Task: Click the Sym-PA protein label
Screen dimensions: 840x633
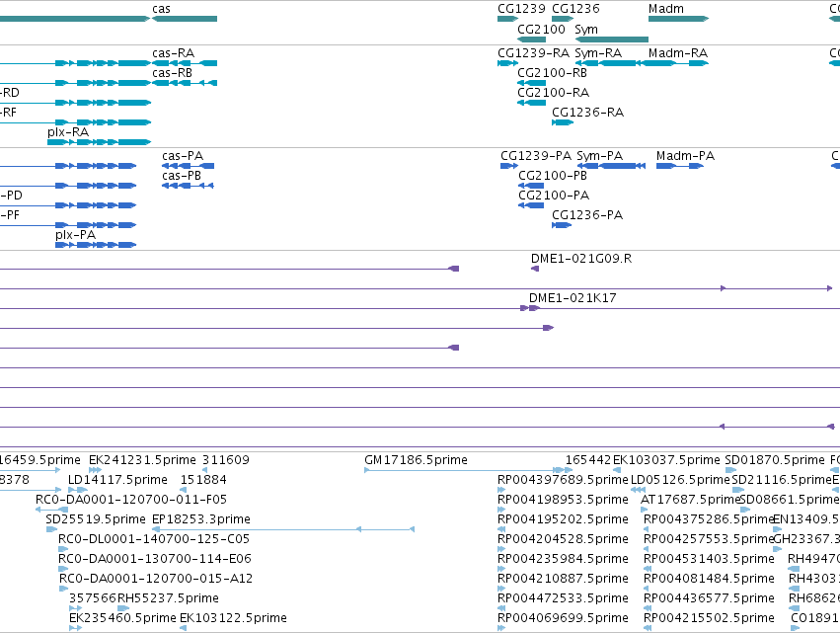Action: tap(599, 156)
